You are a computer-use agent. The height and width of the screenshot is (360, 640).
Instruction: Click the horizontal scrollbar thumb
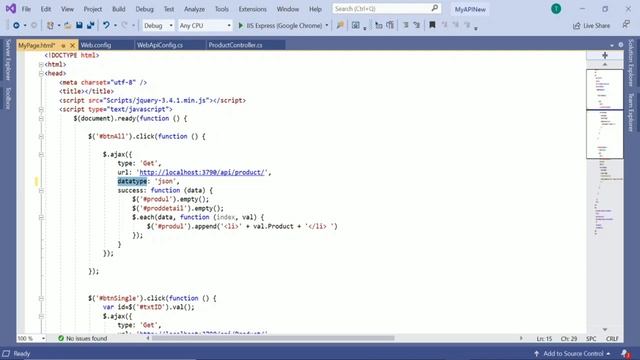point(273,338)
